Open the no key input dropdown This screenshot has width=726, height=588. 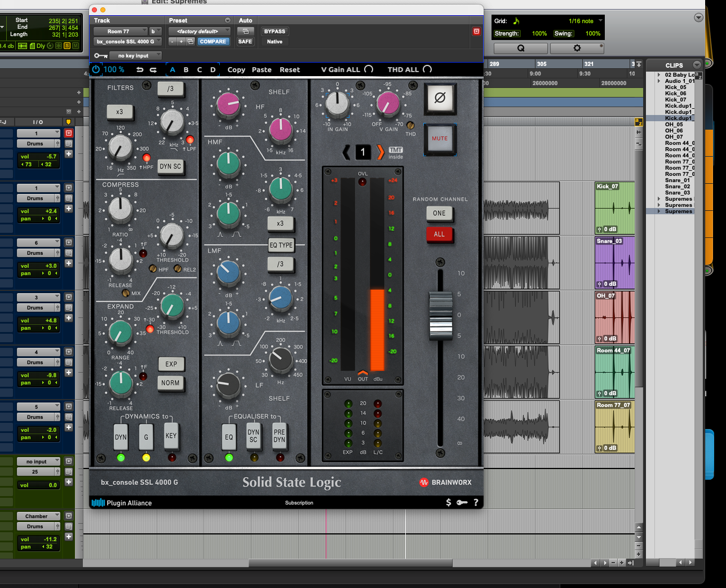click(x=135, y=56)
